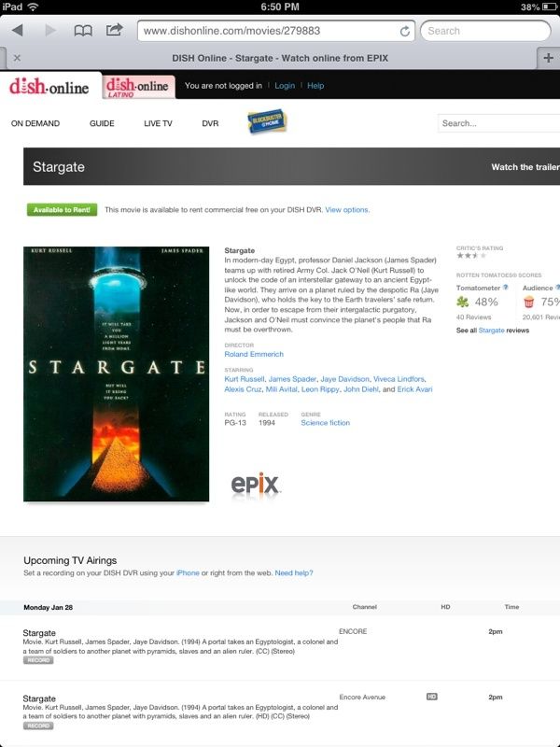Record the ENCORE Stargate airing
Image resolution: width=560 pixels, height=747 pixels.
point(38,660)
